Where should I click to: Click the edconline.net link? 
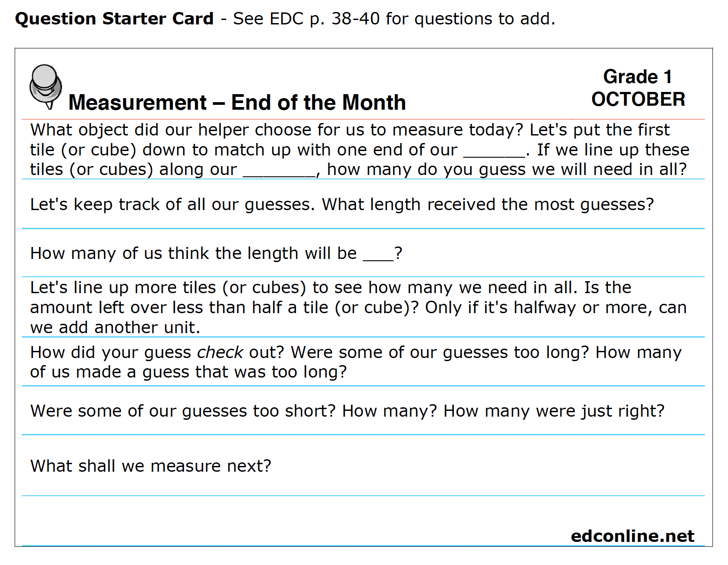(632, 536)
